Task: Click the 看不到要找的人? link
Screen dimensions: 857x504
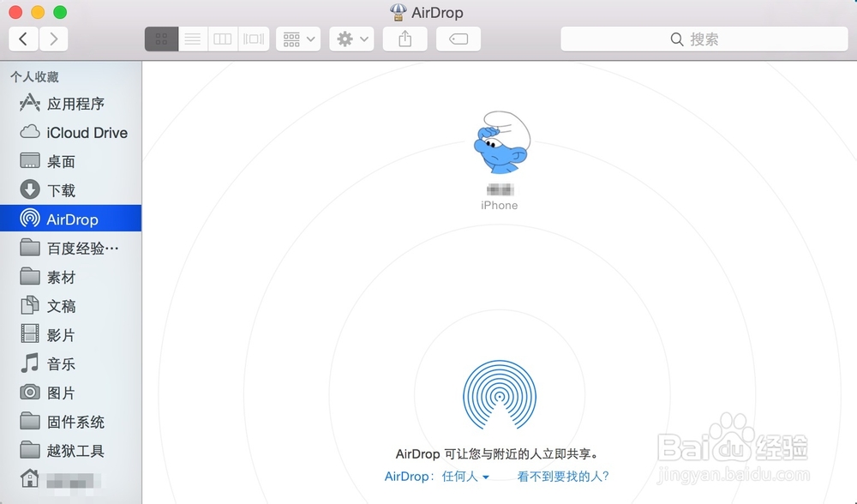Action: (563, 477)
